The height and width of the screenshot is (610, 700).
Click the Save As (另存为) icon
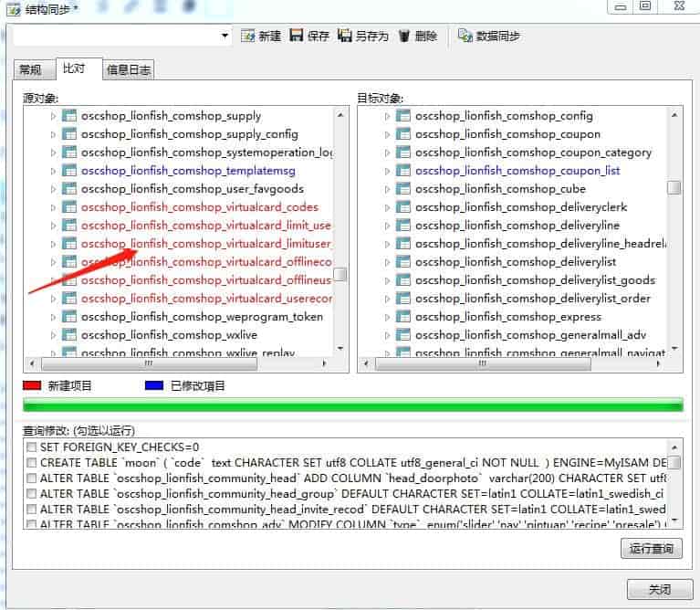344,36
